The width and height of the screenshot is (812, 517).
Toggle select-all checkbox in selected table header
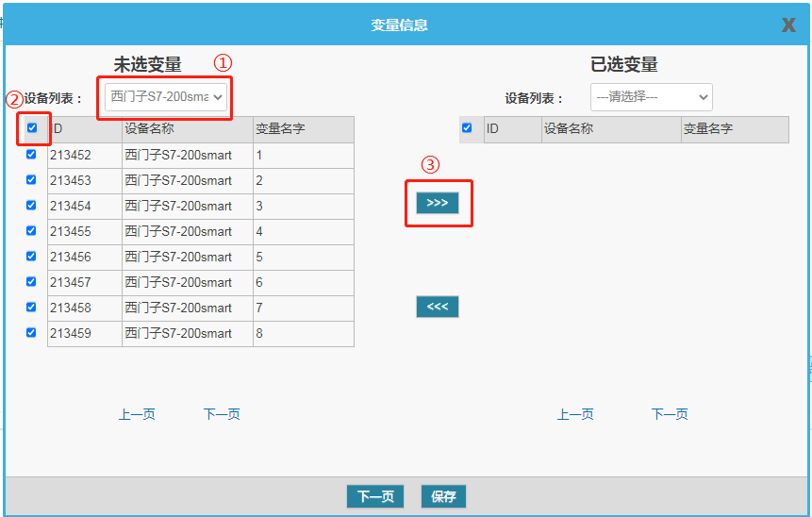click(x=467, y=128)
